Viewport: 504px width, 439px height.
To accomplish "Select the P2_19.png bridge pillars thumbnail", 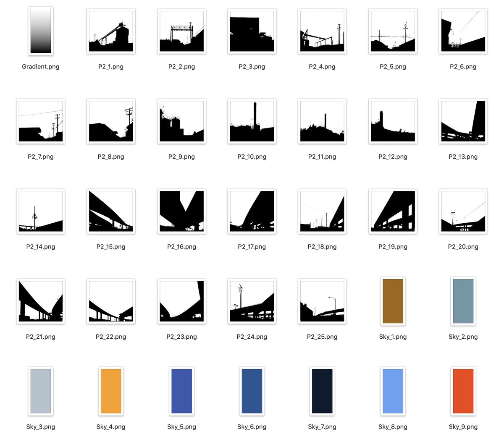I will click(x=393, y=211).
